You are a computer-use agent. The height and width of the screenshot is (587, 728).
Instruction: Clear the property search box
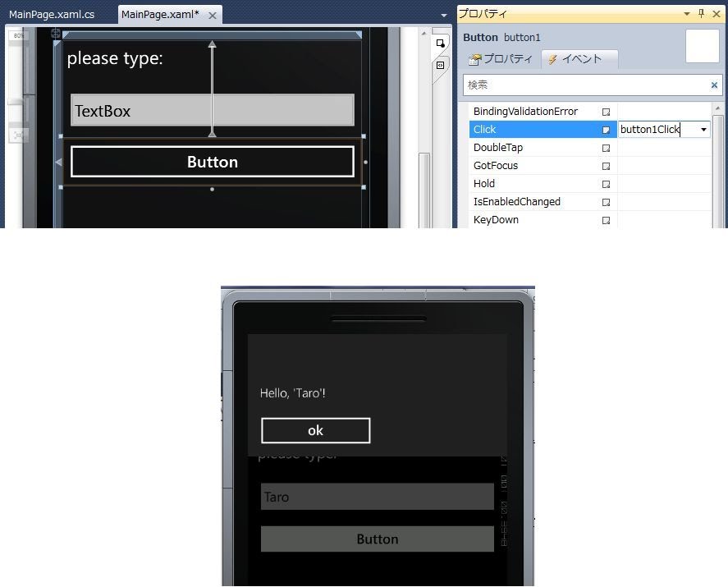714,85
